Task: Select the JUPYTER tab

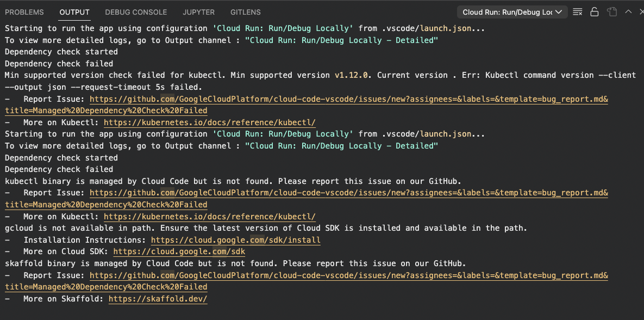Action: tap(198, 12)
